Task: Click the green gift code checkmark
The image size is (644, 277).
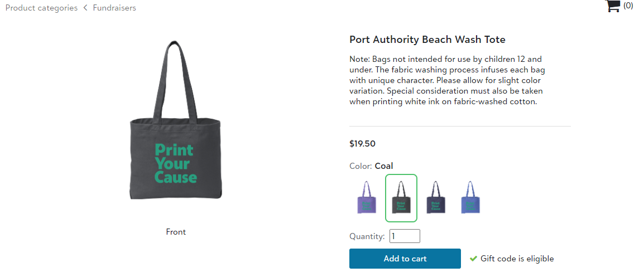Action: click(473, 259)
